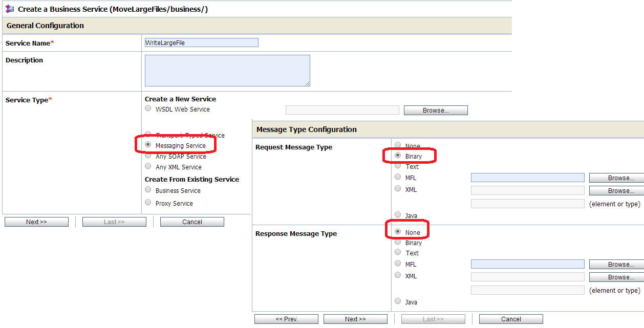Choose Any SOAP Service type
The height and width of the screenshot is (328, 644).
tap(148, 156)
